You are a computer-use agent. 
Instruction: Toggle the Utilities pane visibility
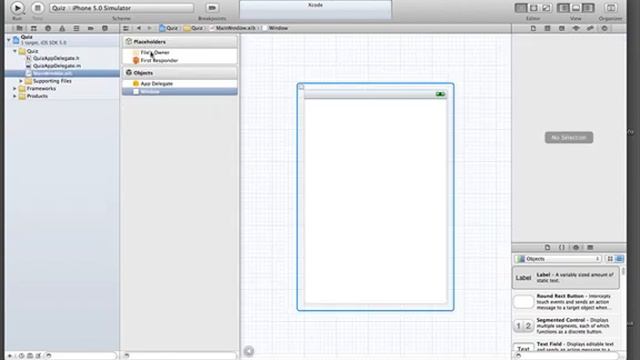tap(588, 8)
